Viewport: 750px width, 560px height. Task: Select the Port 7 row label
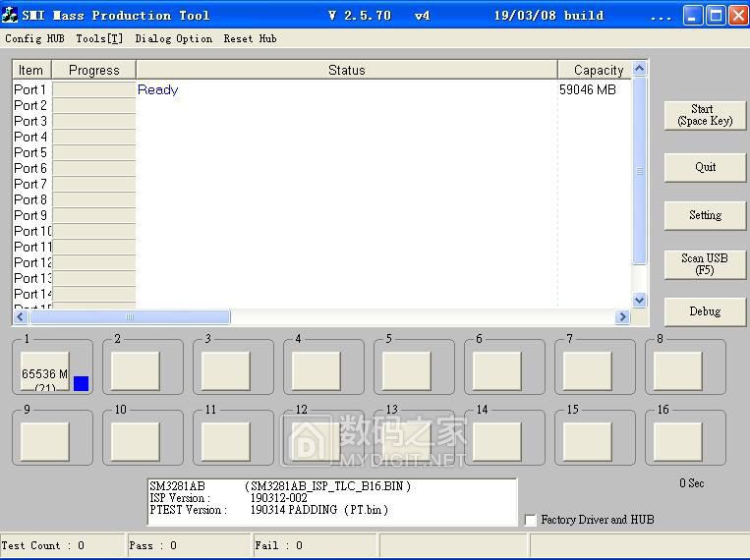[x=30, y=184]
